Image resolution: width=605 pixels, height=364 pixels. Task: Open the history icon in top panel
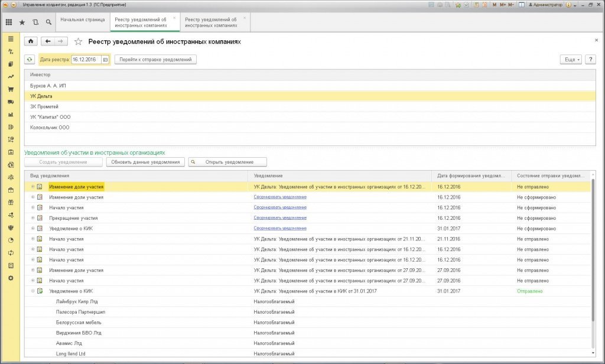35,22
